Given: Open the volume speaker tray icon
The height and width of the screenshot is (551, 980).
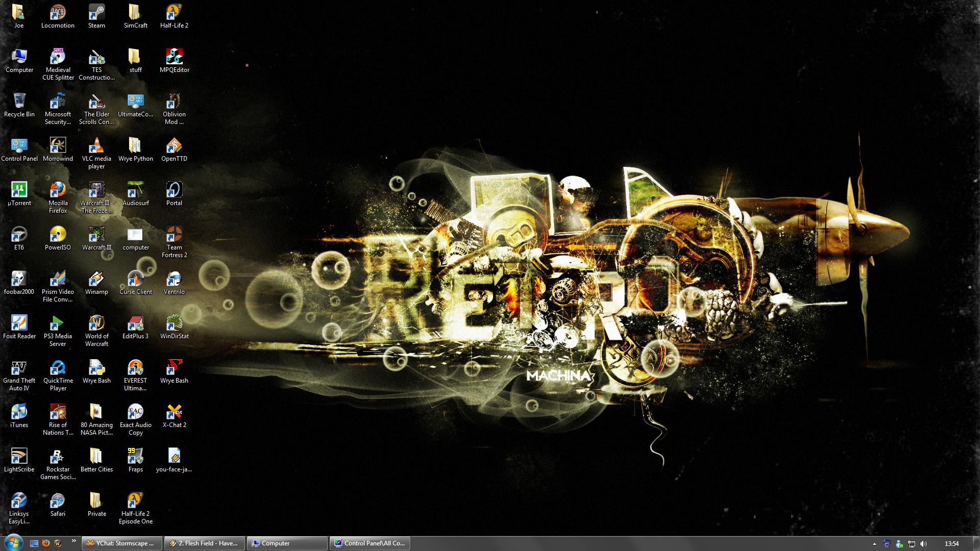Looking at the screenshot, I should [923, 544].
